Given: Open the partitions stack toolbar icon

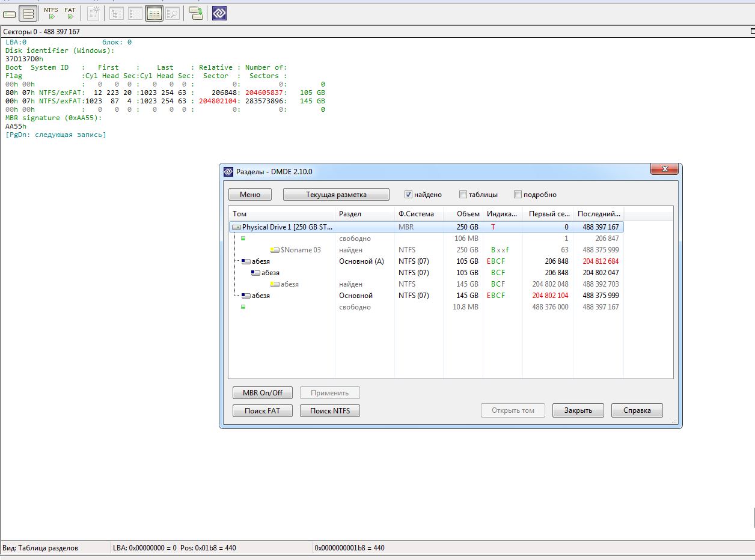Looking at the screenshot, I should coord(28,13).
